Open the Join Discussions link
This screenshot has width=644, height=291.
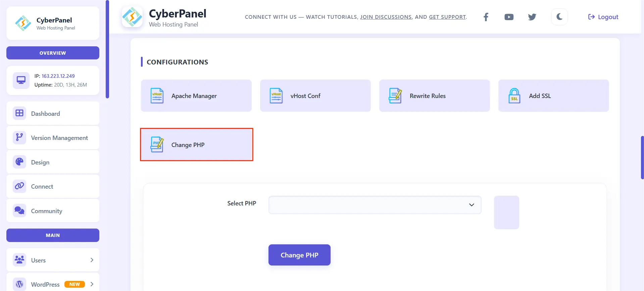click(386, 17)
